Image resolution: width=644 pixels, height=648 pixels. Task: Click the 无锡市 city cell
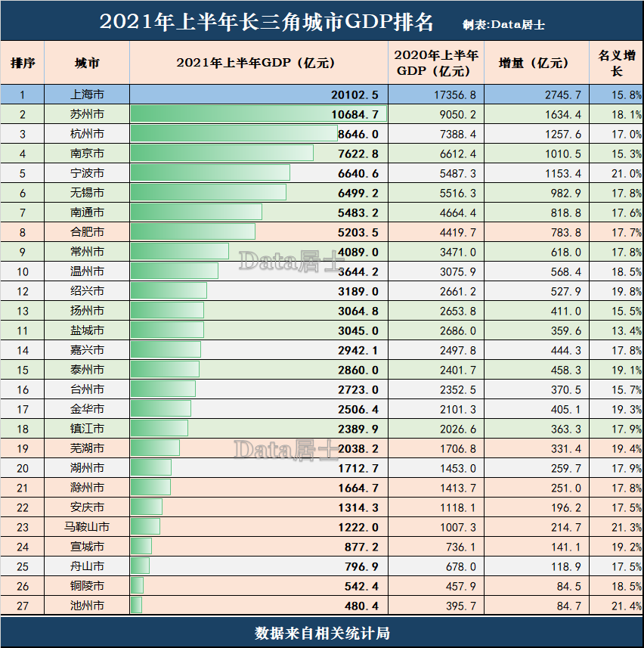pos(87,193)
